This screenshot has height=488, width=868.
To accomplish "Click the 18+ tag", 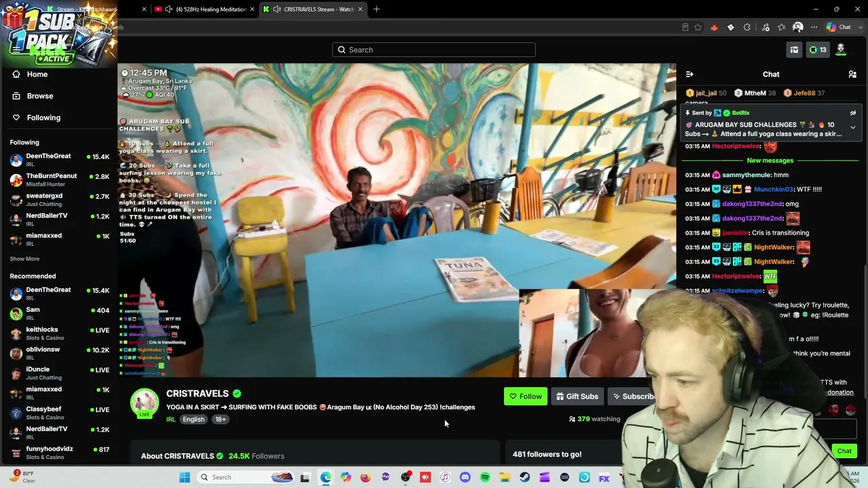I will click(x=220, y=420).
